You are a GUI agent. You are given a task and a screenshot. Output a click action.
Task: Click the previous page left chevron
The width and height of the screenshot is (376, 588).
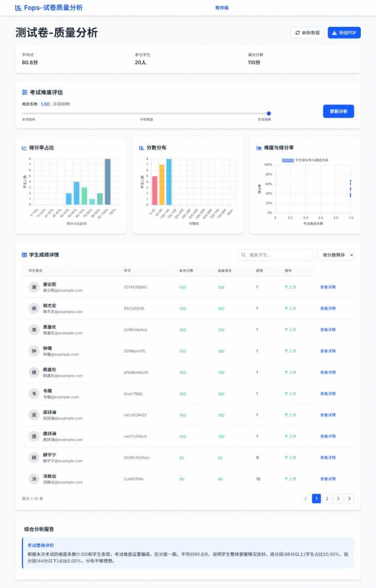[x=306, y=498]
